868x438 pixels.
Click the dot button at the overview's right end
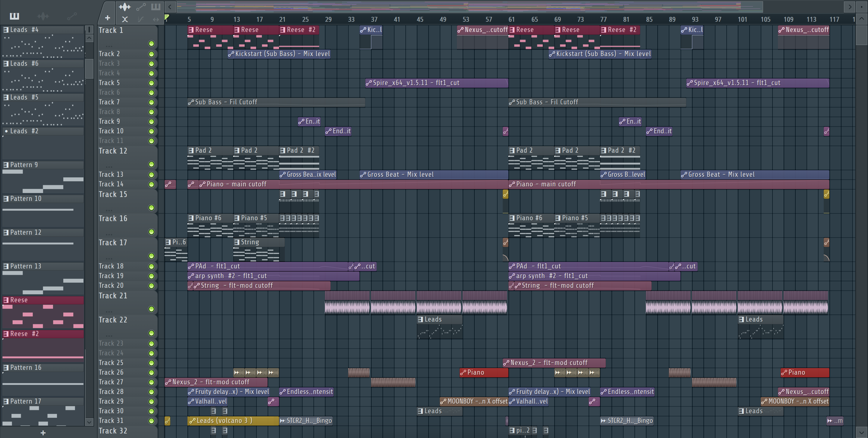click(862, 6)
